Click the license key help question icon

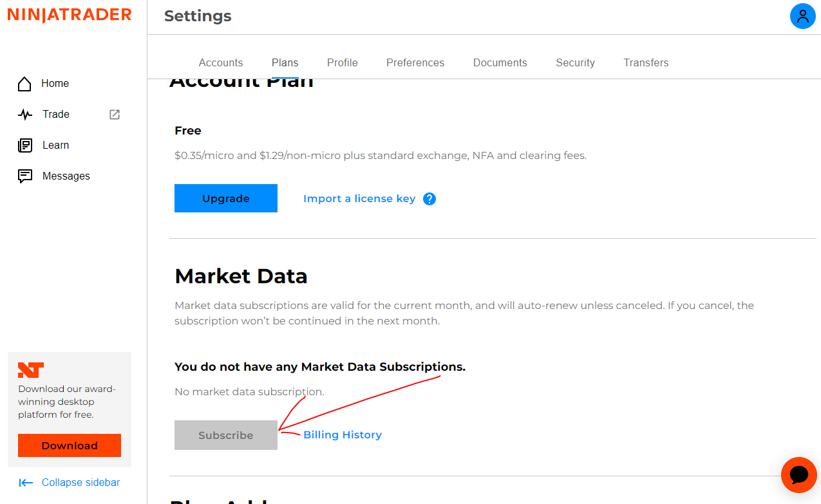pos(429,199)
